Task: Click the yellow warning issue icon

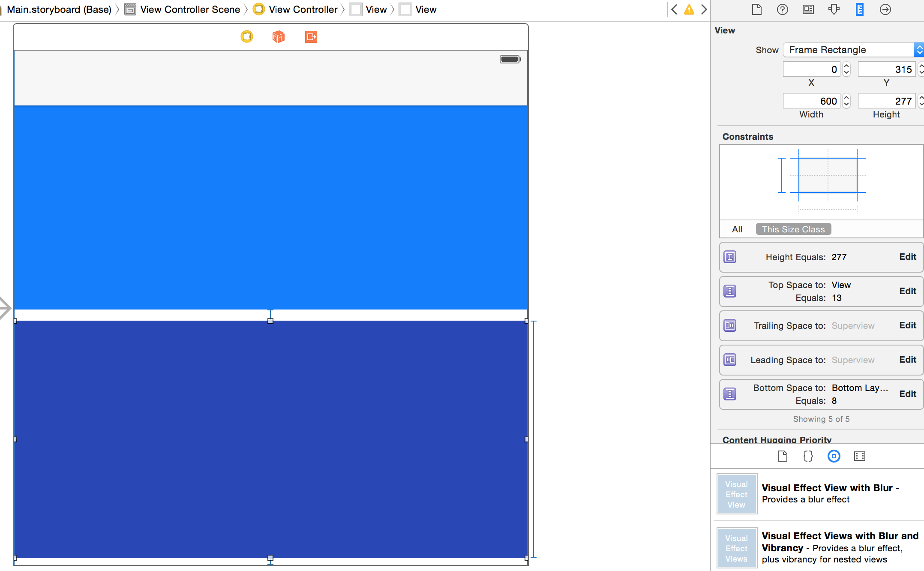Action: (689, 9)
